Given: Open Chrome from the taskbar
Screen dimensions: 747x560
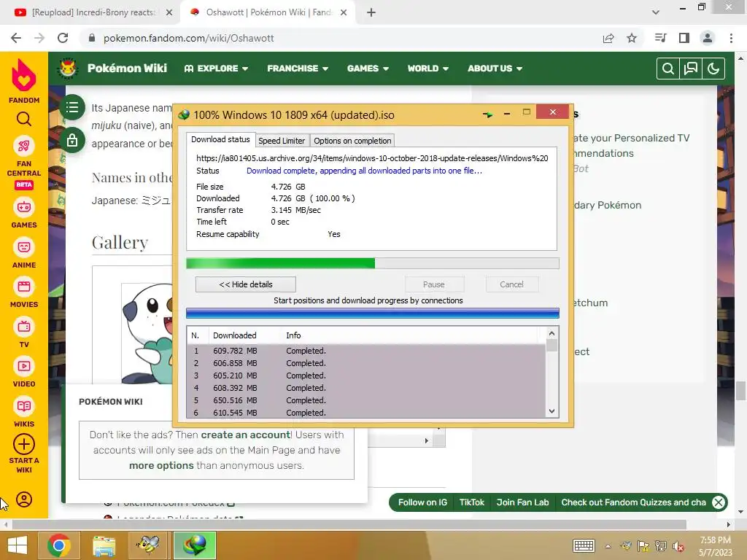Looking at the screenshot, I should tap(59, 545).
